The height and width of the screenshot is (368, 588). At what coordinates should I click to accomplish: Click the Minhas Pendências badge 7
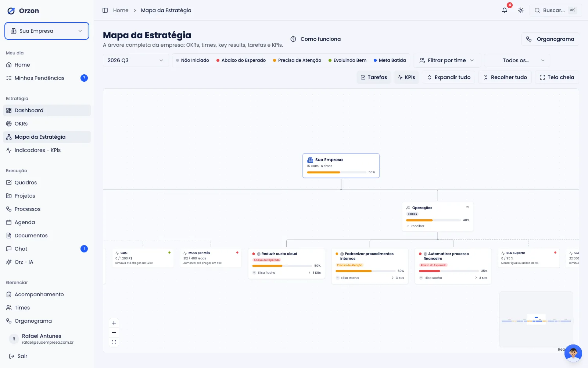pyautogui.click(x=84, y=78)
